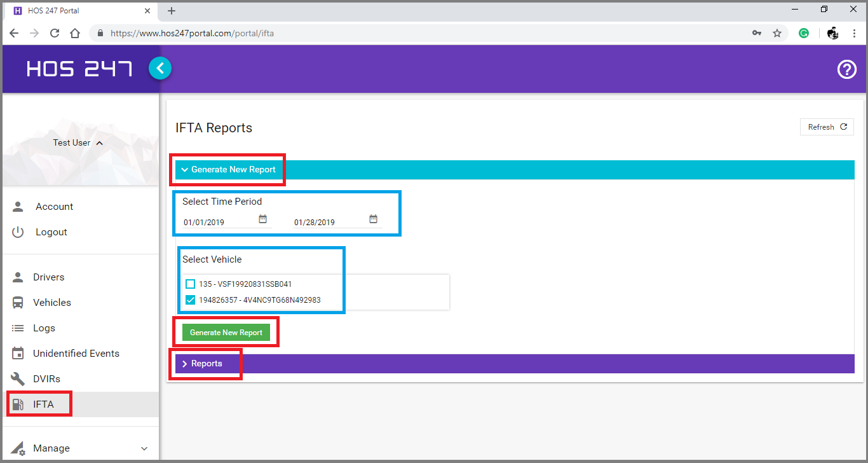
Task: Bookmark this page with the star
Action: (x=776, y=34)
